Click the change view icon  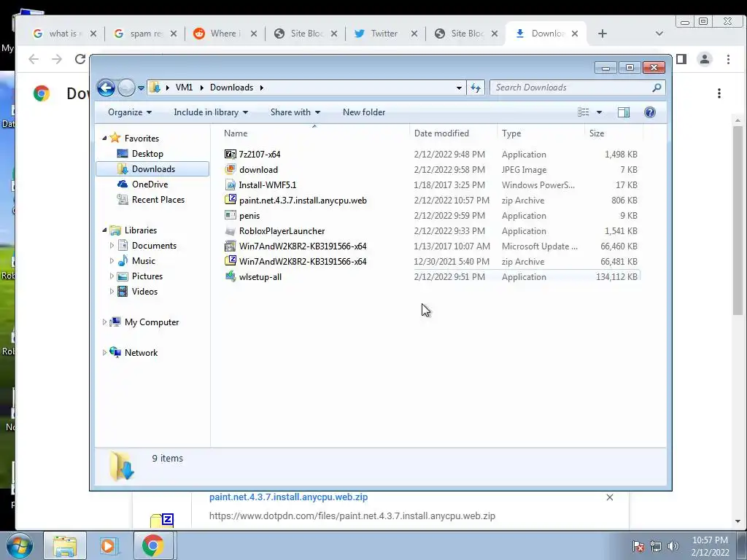click(x=584, y=112)
